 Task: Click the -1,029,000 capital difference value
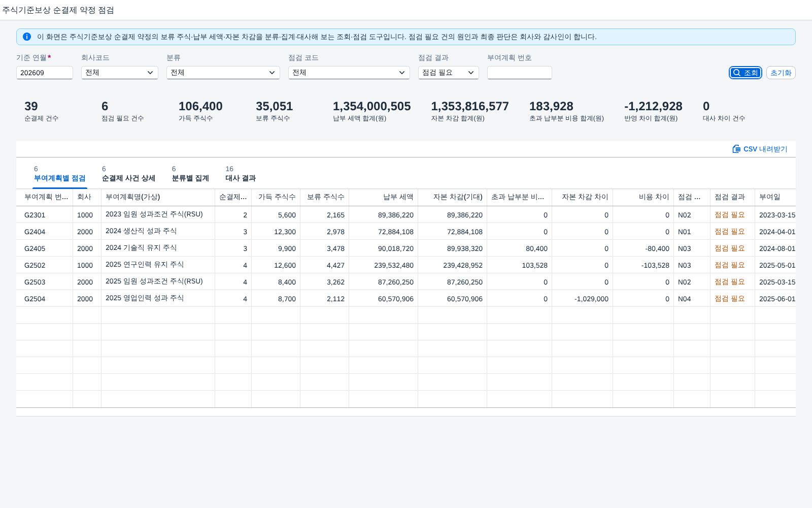pos(591,299)
